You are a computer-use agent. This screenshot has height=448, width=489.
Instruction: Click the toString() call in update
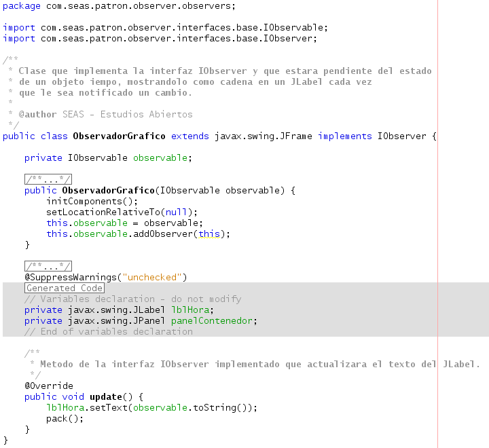pos(220,408)
